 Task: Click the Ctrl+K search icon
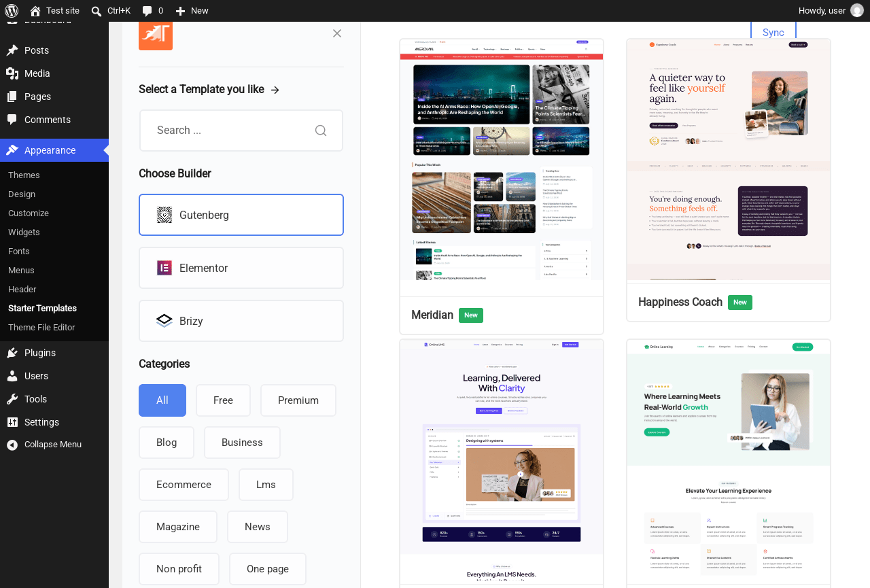point(97,11)
